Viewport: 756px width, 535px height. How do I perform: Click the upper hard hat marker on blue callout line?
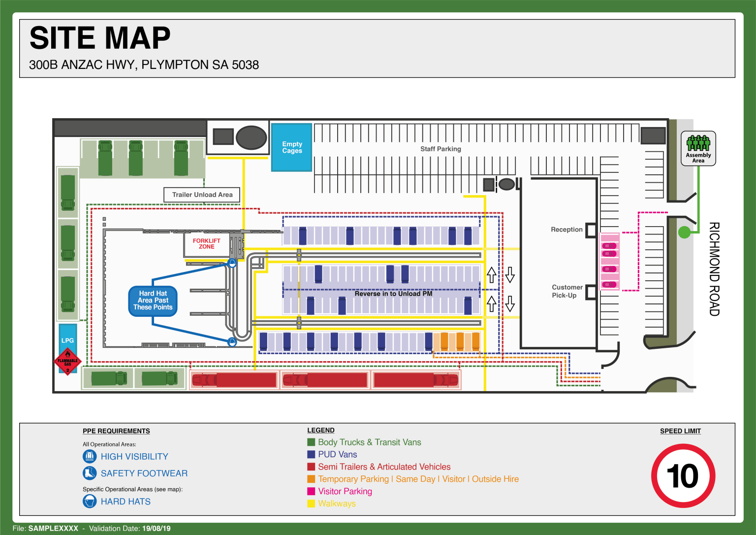click(x=231, y=263)
